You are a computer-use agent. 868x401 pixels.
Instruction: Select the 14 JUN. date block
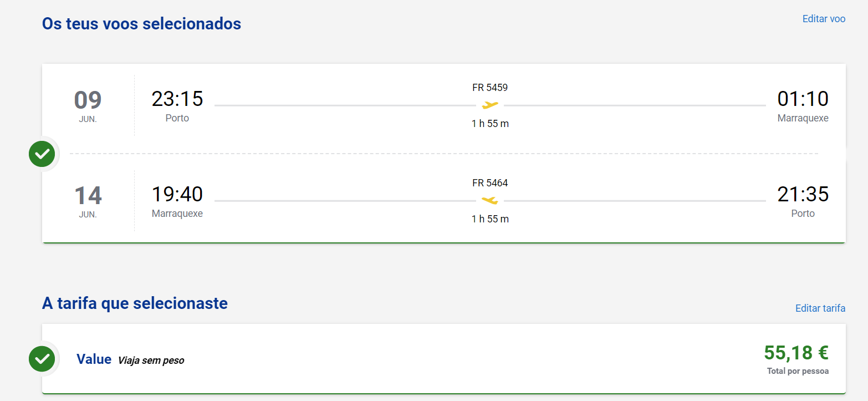coord(88,201)
